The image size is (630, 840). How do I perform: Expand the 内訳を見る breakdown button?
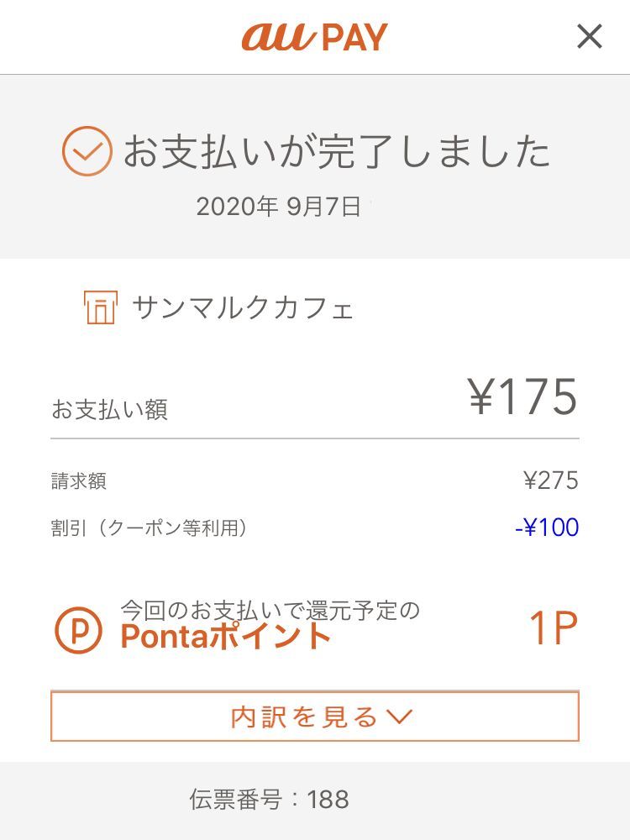click(315, 717)
